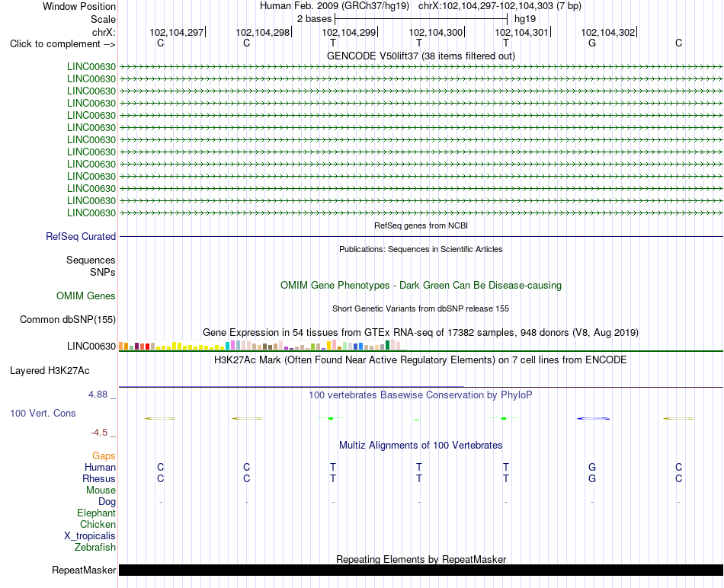Screen dimensions: 724x588
Task: Click the 4.88 upper scale value
Action: tap(98, 395)
